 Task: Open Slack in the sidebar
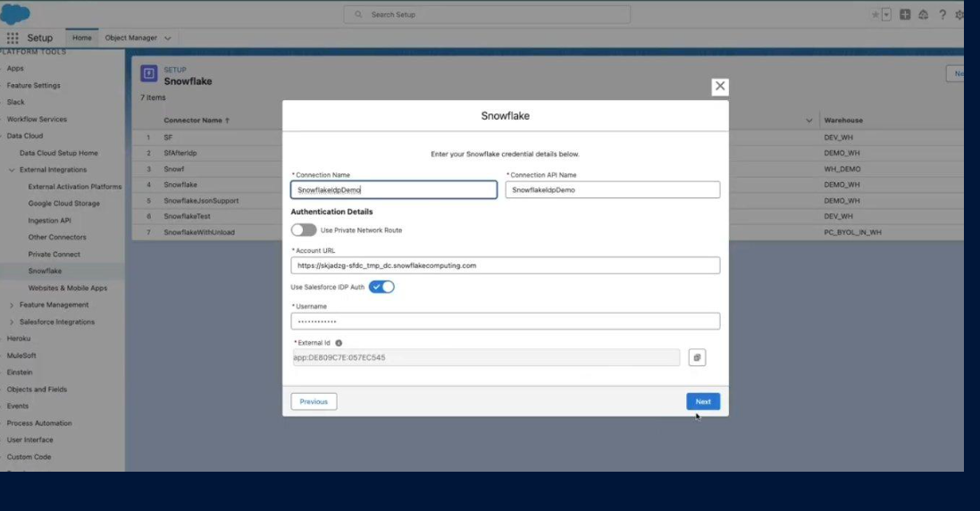pos(15,103)
